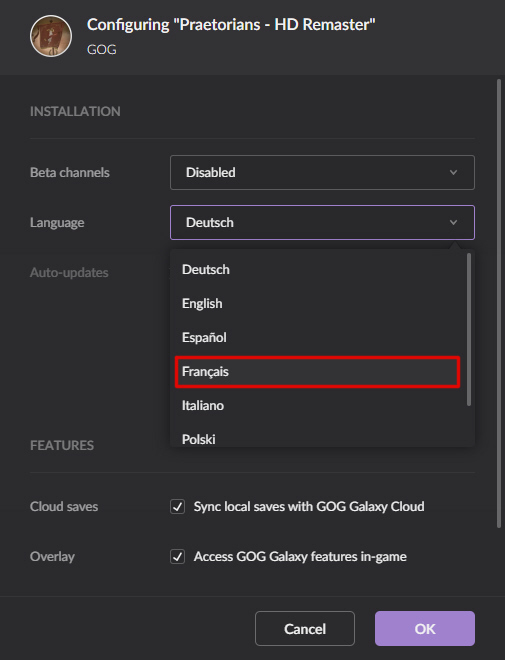
Task: Collapse the Language dropdown showing Deutsch
Action: coord(322,222)
